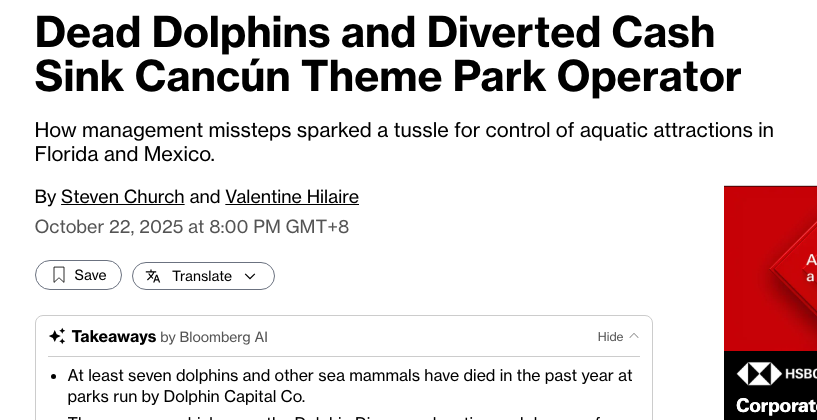Viewport: 817px width, 420px height.
Task: Click the Hide label in Takeaways panel
Action: coord(610,337)
